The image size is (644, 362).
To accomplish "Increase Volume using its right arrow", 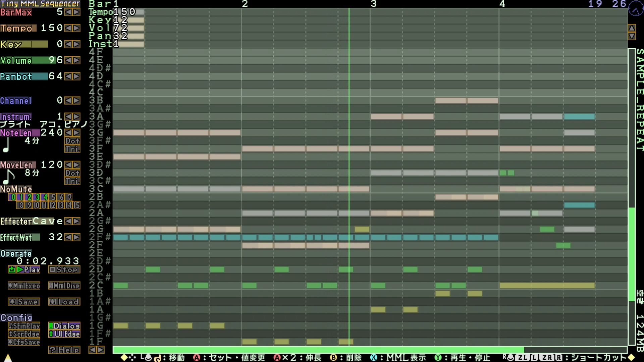I will [76, 60].
